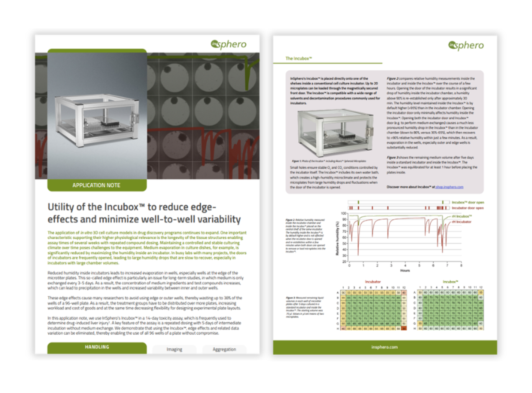532x393 pixels.
Task: Select the HANDLING tab
Action: (97, 348)
